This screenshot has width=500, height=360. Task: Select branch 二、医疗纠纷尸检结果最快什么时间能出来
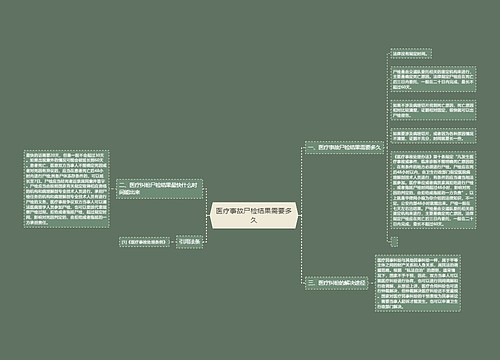(159, 189)
